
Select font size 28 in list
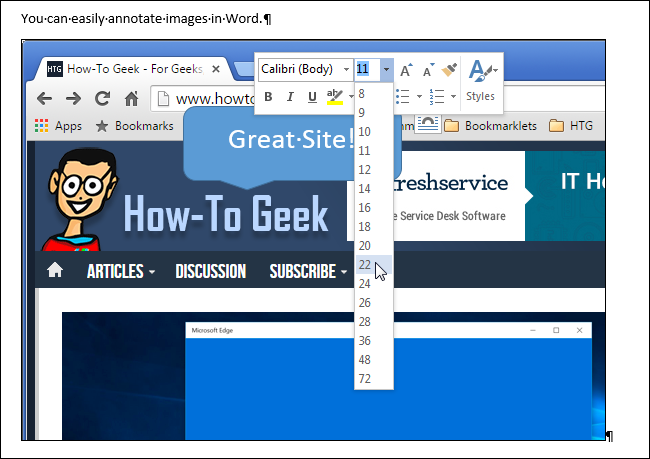374,322
